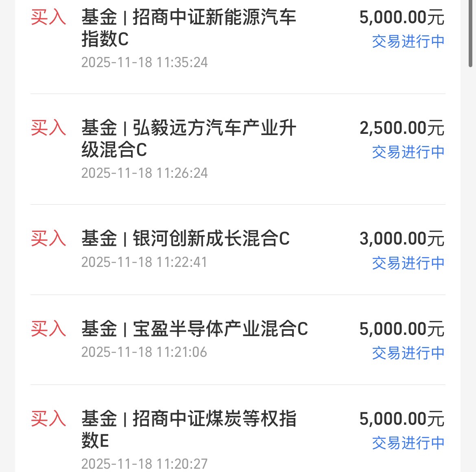Click timestamp 2025-11-18 11:21:06
The image size is (476, 472).
tap(144, 352)
